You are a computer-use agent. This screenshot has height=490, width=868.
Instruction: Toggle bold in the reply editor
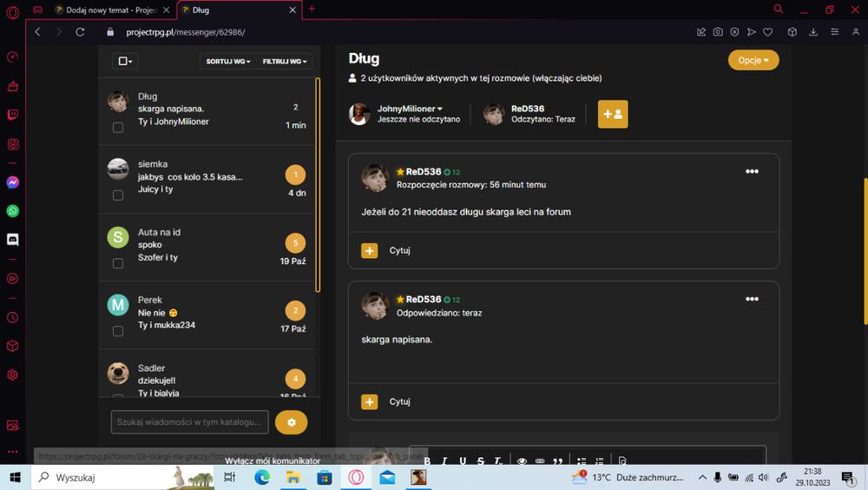click(427, 460)
